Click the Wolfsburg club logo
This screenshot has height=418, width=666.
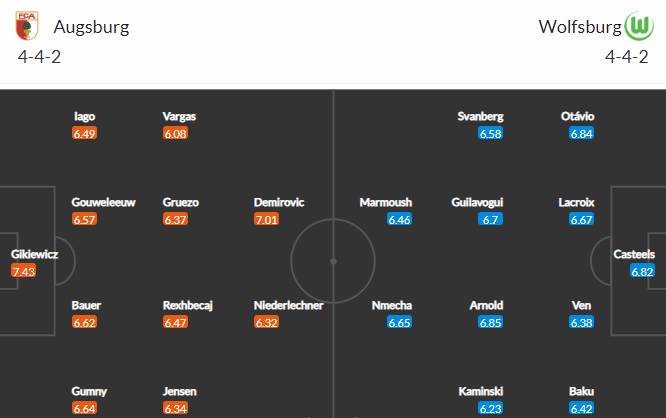[639, 26]
